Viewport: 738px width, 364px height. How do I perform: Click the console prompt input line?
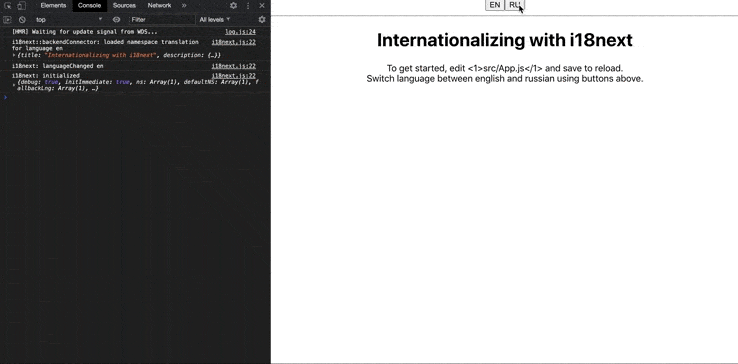[x=135, y=97]
